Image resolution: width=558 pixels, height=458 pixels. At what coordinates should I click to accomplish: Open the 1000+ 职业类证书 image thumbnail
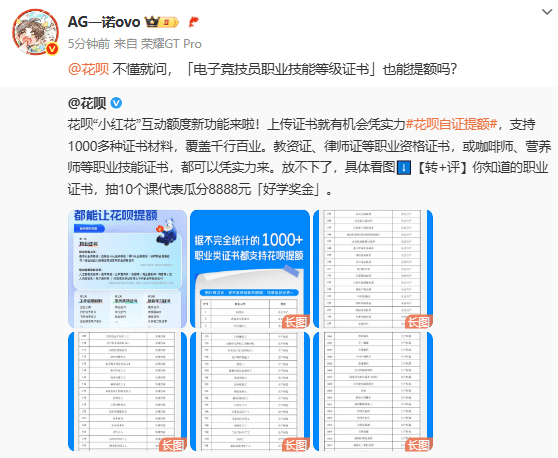[250, 269]
